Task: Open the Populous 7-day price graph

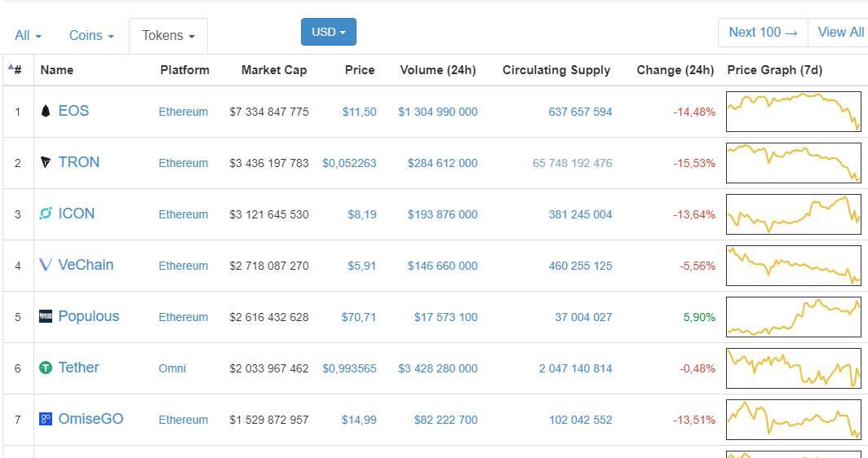Action: pos(793,317)
